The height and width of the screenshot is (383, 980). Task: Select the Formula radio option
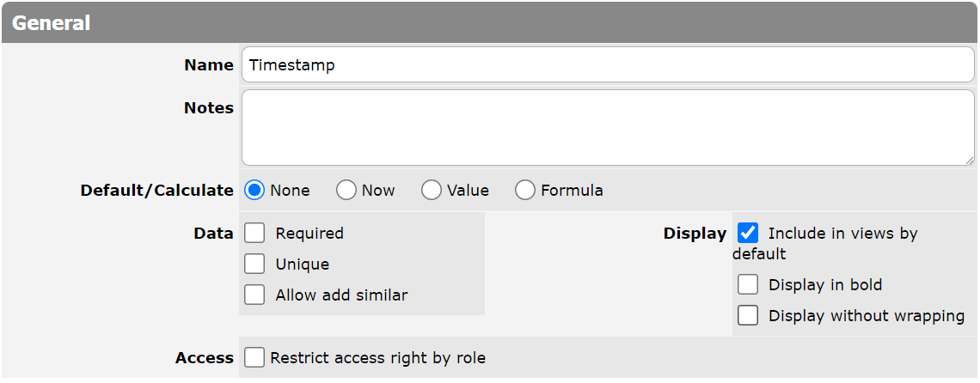(x=525, y=190)
